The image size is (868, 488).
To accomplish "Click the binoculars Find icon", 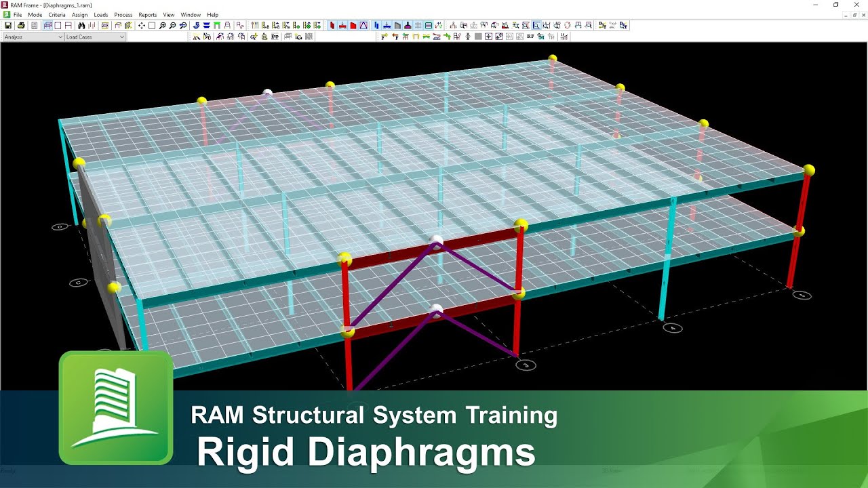I will point(81,26).
